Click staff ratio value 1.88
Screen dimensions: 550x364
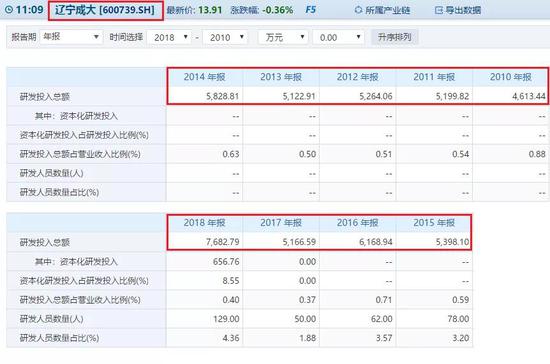coord(307,338)
